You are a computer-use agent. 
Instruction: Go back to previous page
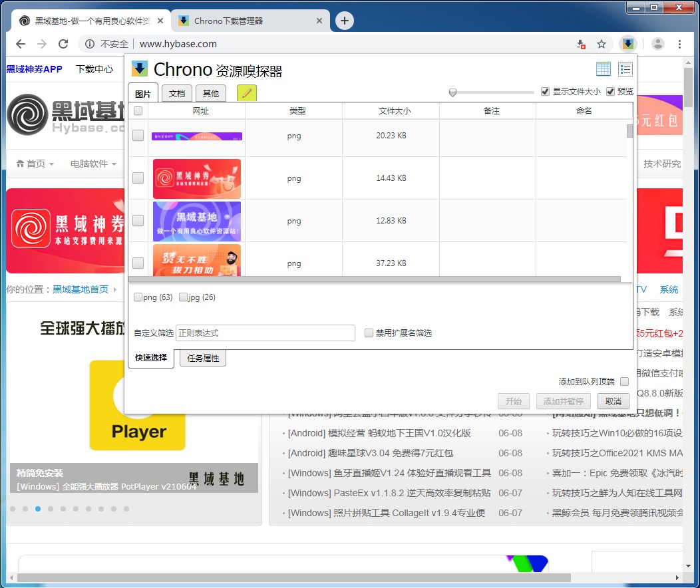click(21, 44)
